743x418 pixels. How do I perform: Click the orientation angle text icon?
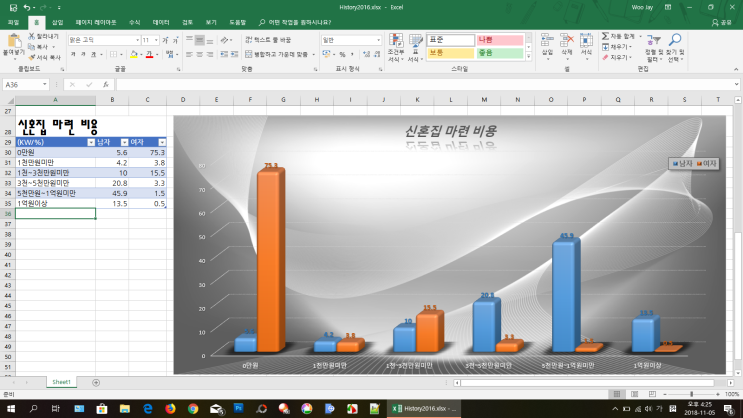(225, 40)
